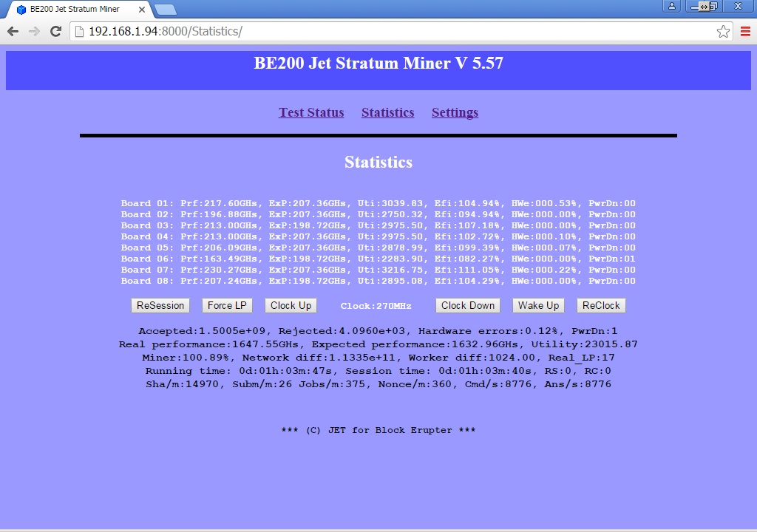Click the blue cube tab favicon

[21, 9]
